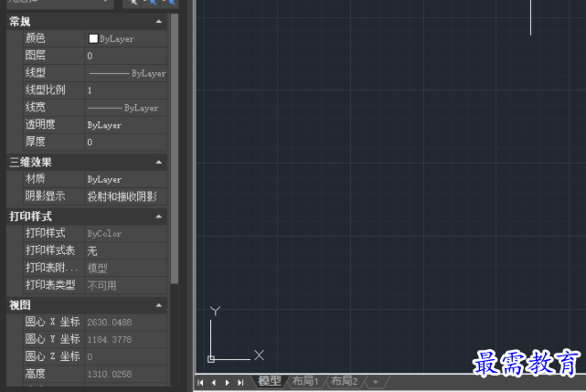This screenshot has width=586, height=392.
Task: Click the 视图 section header text
Action: pyautogui.click(x=20, y=305)
